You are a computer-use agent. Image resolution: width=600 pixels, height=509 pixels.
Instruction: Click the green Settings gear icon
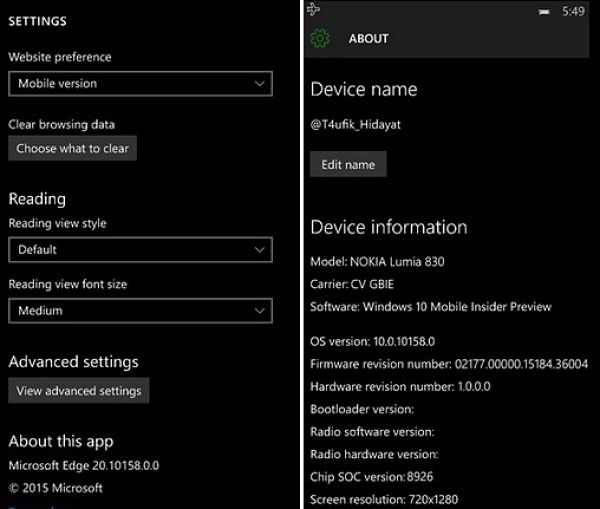(320, 38)
